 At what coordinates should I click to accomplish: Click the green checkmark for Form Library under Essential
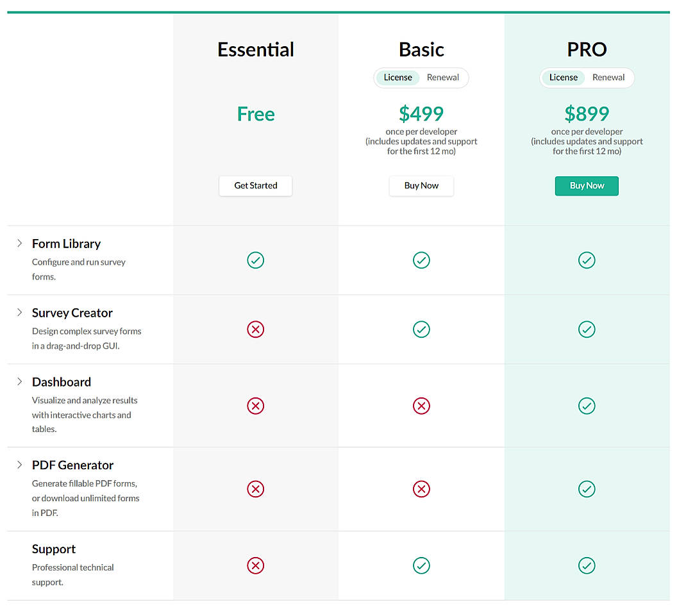click(x=255, y=260)
